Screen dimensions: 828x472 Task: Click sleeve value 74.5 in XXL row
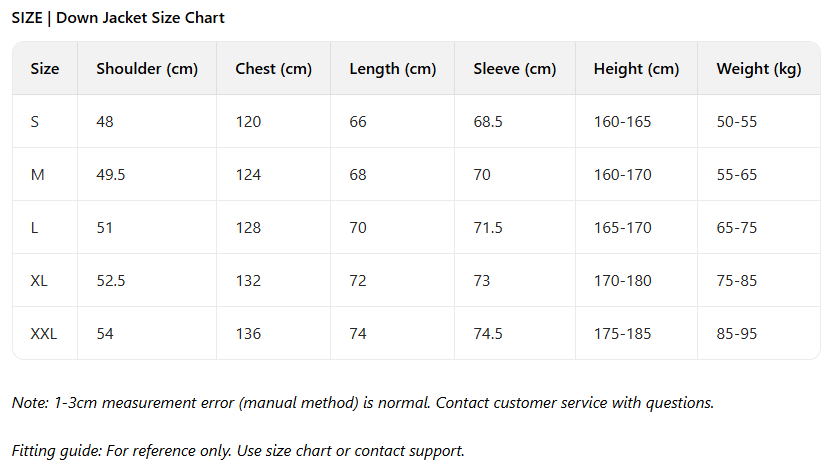tap(490, 333)
